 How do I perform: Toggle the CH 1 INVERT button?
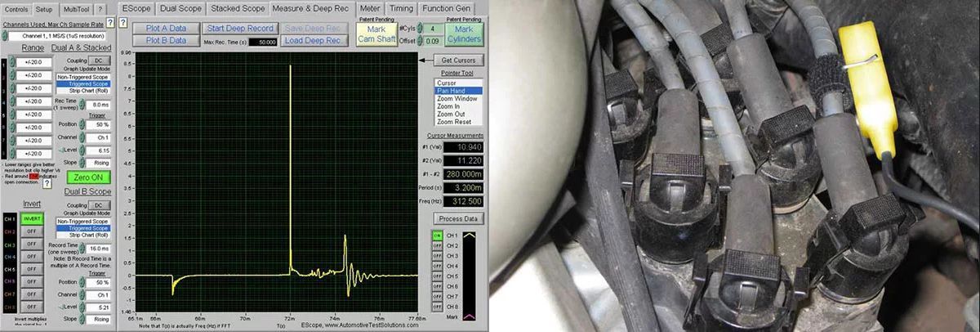click(x=32, y=218)
